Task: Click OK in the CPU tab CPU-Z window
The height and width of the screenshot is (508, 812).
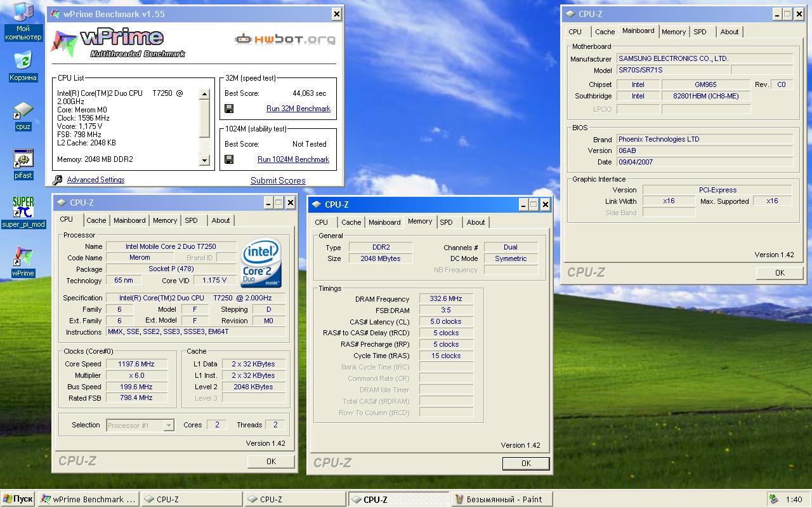Action: pyautogui.click(x=271, y=462)
